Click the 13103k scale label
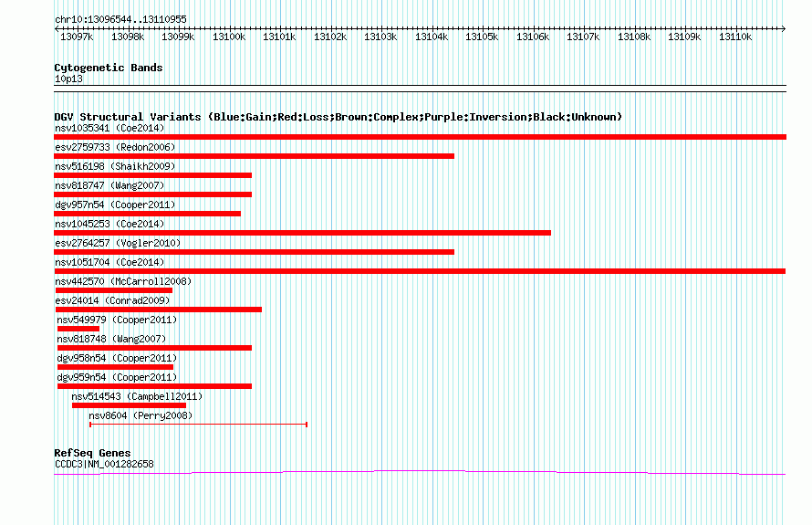This screenshot has height=525, width=812. [x=380, y=37]
